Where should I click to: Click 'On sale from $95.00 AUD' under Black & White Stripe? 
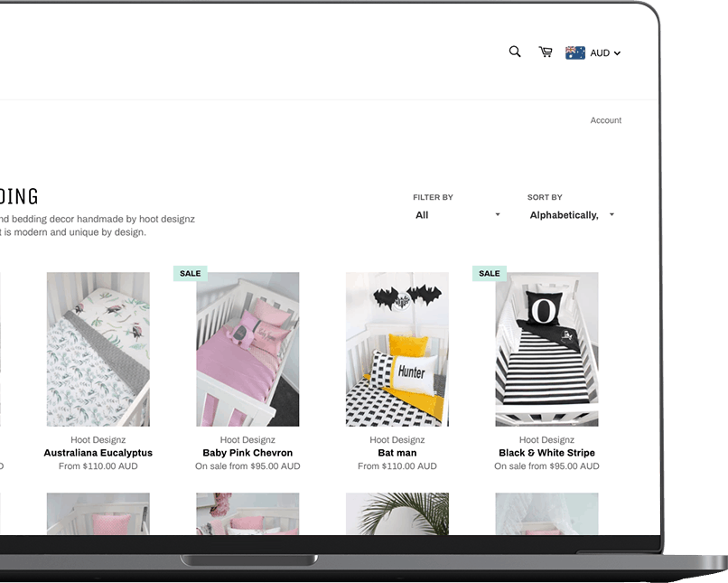(x=546, y=465)
